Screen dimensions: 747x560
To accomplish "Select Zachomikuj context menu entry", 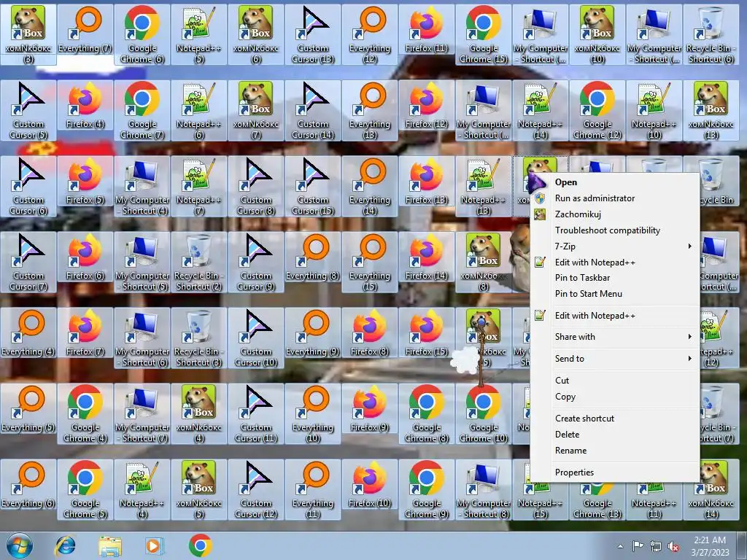I will 614,214.
